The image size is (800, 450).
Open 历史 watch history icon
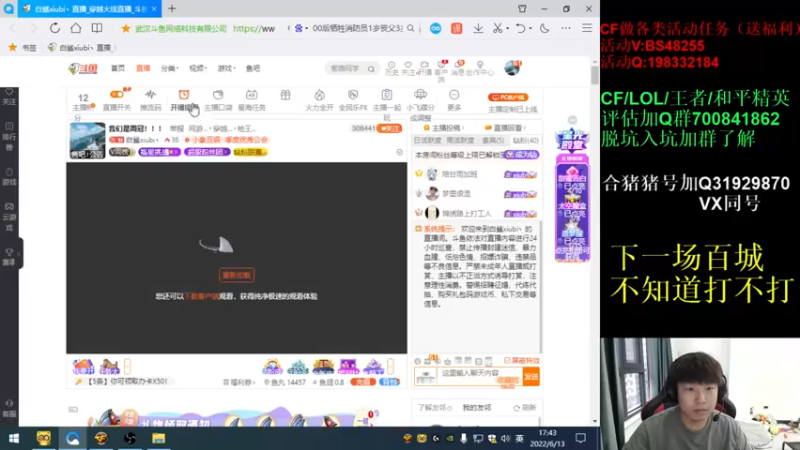(391, 68)
